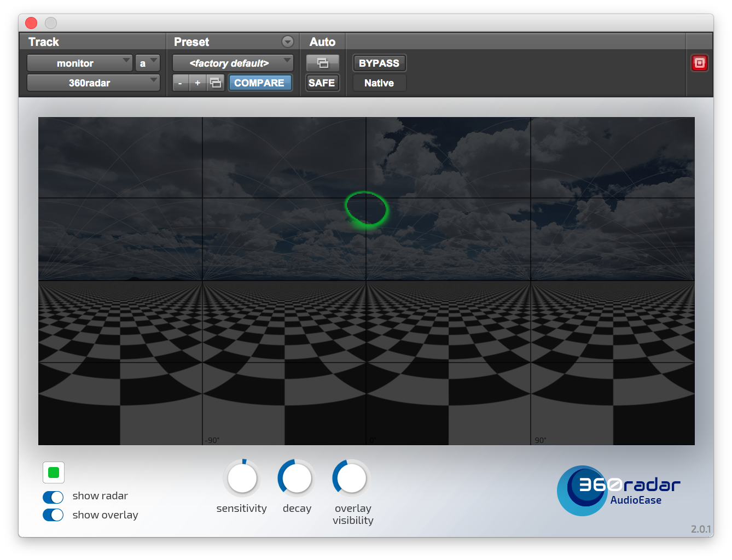Open the monitor track dropdown
The height and width of the screenshot is (560, 732).
79,63
